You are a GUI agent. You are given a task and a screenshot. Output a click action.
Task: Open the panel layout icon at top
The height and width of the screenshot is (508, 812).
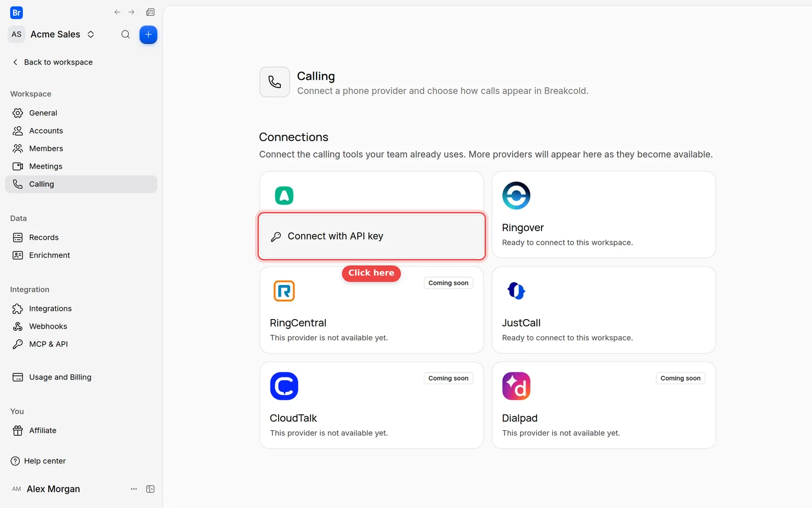coord(150,12)
